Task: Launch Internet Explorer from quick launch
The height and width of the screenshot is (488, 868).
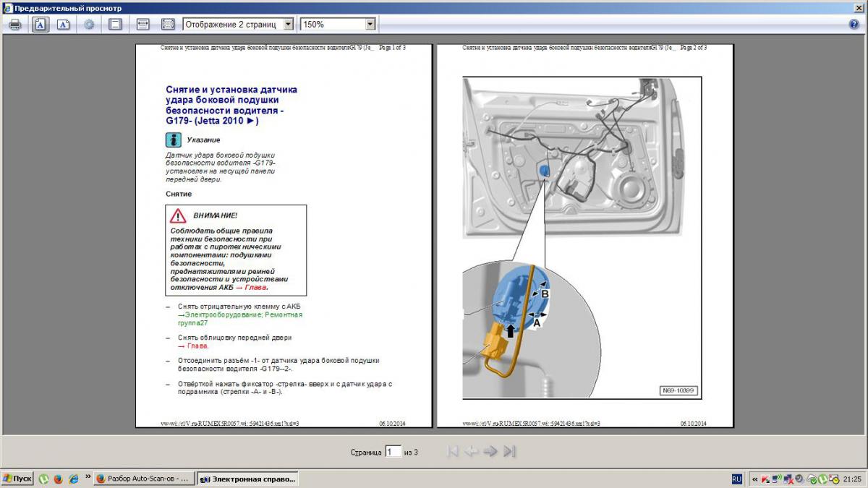Action: point(73,479)
